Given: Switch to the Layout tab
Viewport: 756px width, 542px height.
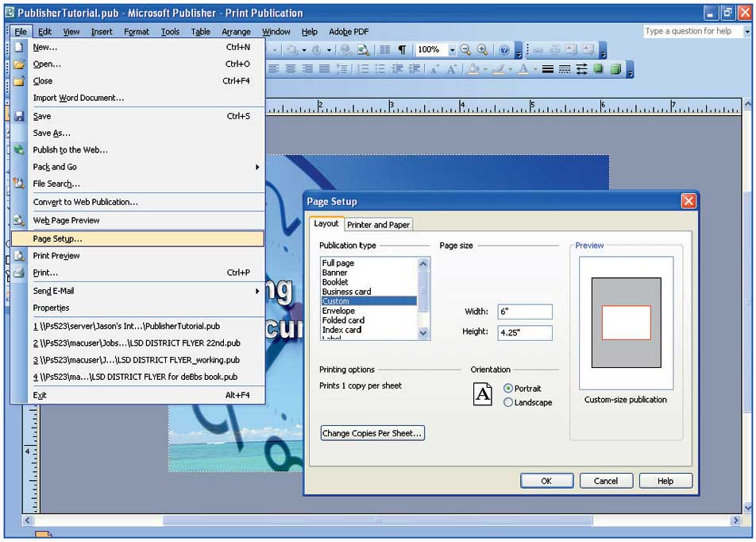Looking at the screenshot, I should pyautogui.click(x=326, y=223).
